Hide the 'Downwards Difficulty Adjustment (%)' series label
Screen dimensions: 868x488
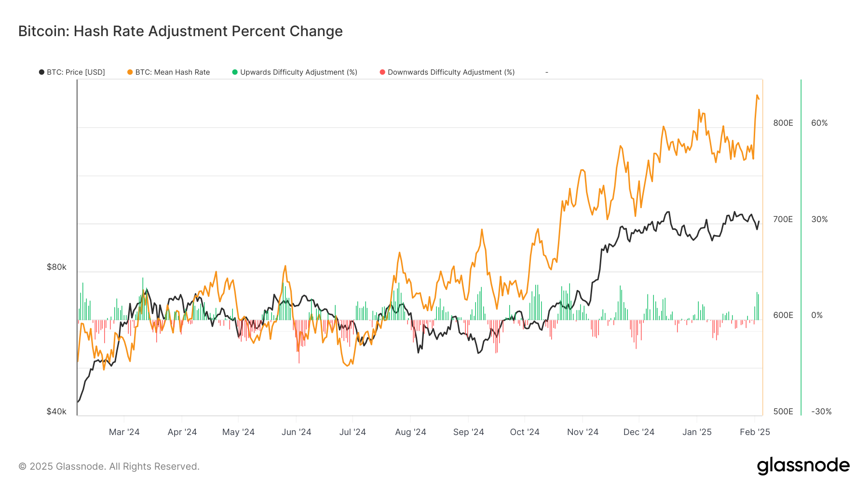(x=451, y=72)
